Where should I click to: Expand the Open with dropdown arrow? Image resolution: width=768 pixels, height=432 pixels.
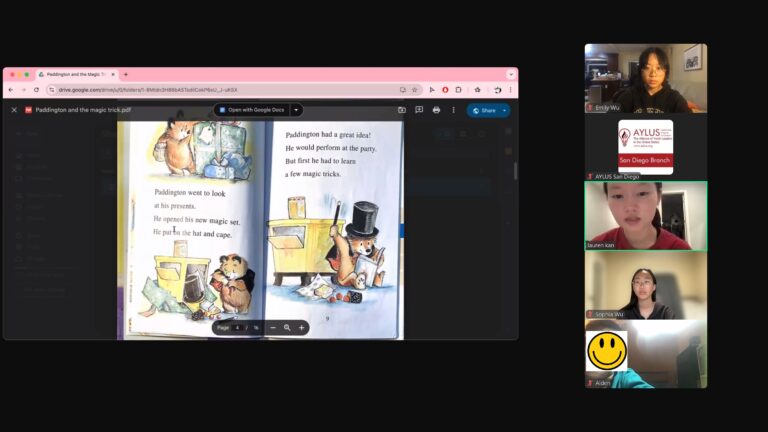(296, 110)
